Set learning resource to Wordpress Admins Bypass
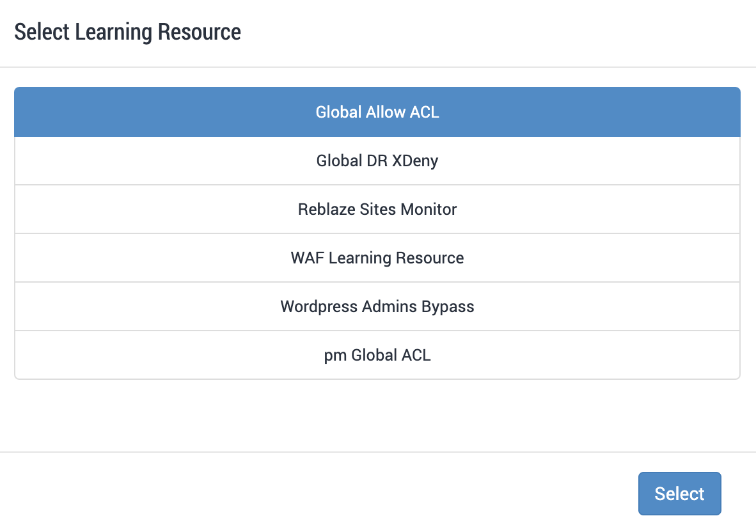This screenshot has height=532, width=756. pos(377,306)
